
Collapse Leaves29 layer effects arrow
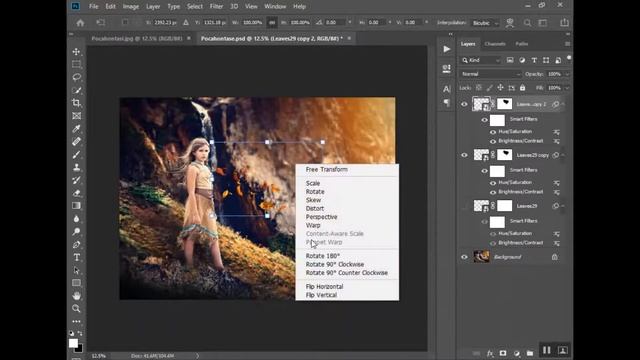click(x=563, y=206)
